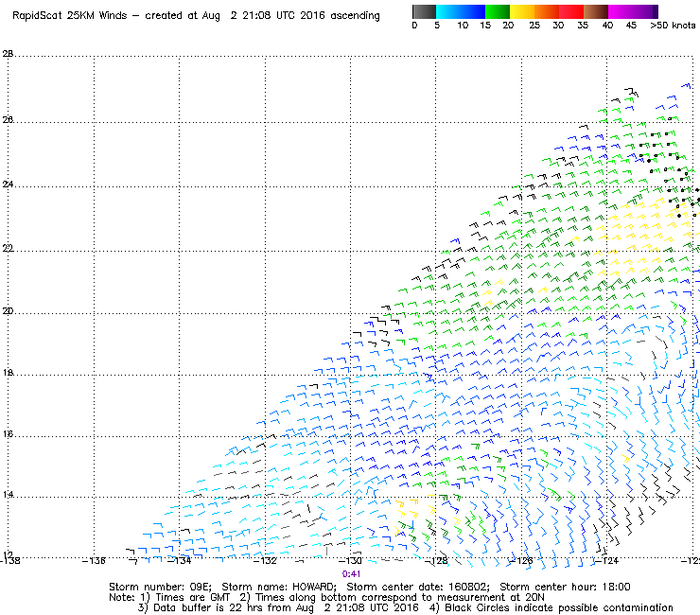Click the note '1) Times are GMT'

click(185, 598)
